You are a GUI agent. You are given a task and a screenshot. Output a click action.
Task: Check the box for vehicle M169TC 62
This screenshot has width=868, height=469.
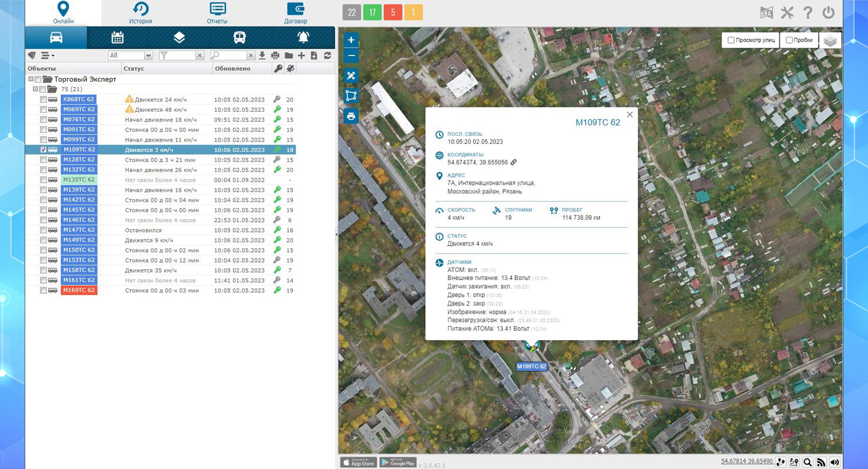(x=43, y=290)
